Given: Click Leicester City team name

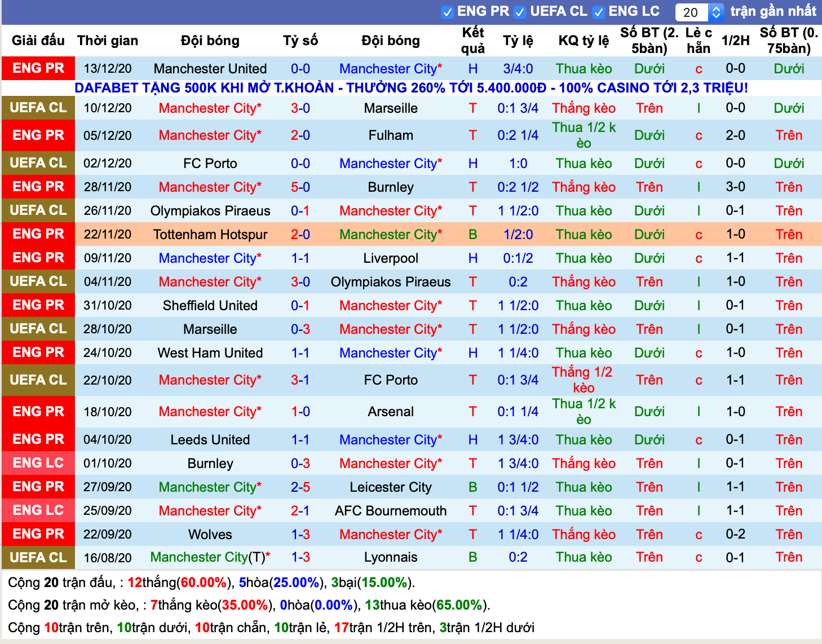Looking at the screenshot, I should pos(391,487).
